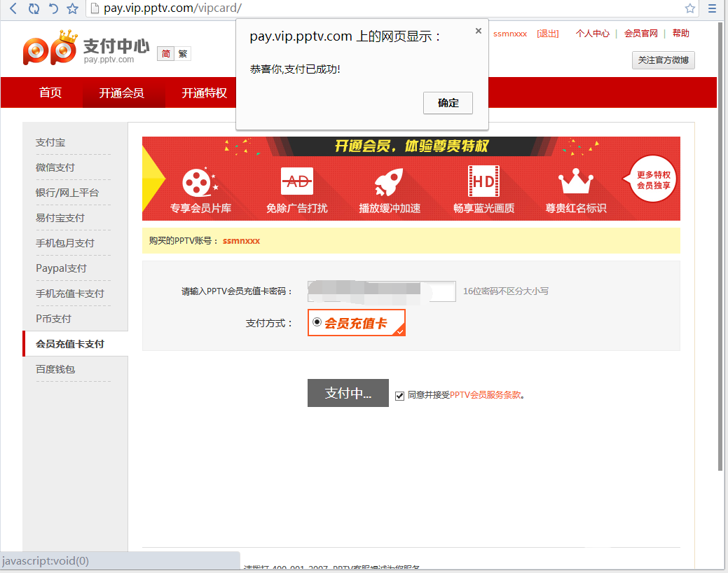728x573 pixels.
Task: Select 会员充值卡支付 in the payment sidebar
Action: point(75,344)
